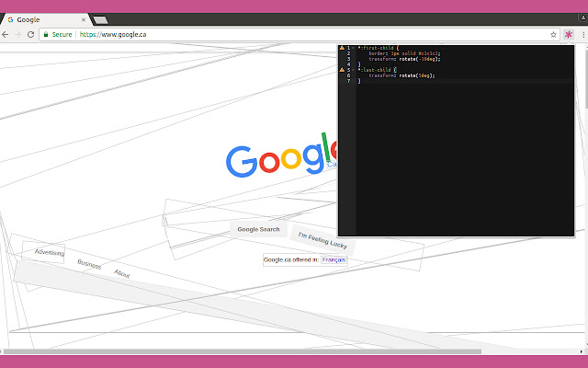Click the 'Secure' label in address bar
The width and height of the screenshot is (588, 368).
tap(62, 35)
